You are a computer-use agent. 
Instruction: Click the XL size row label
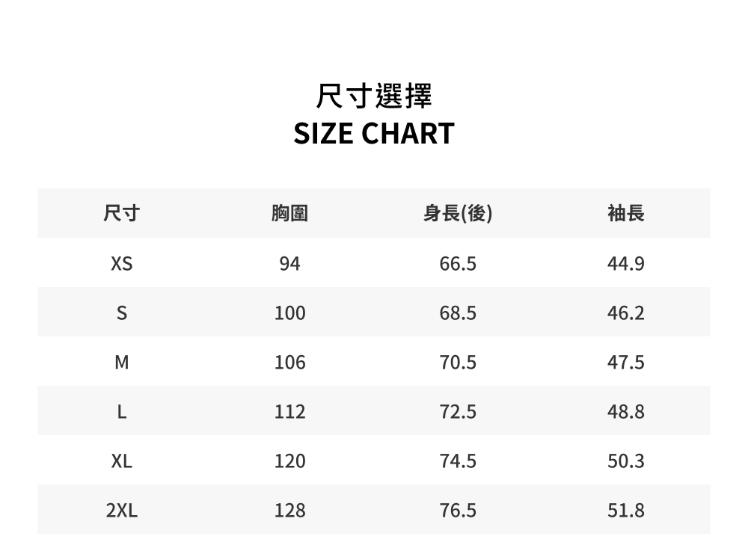tap(122, 461)
